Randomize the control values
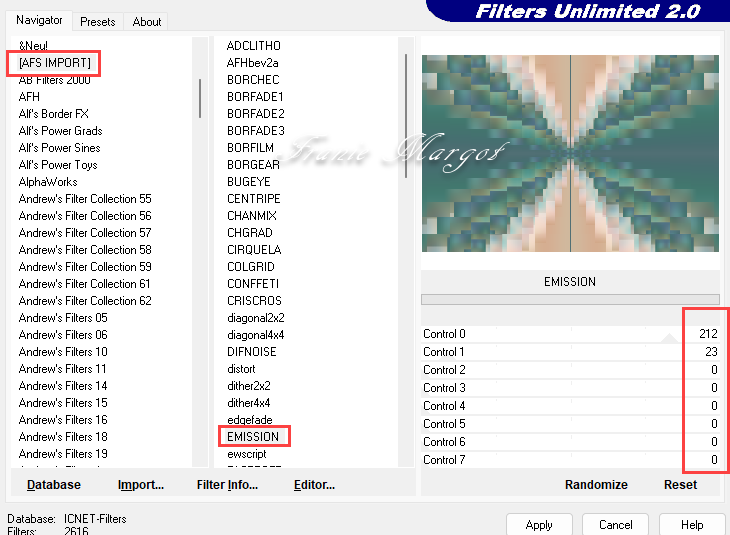 (596, 485)
